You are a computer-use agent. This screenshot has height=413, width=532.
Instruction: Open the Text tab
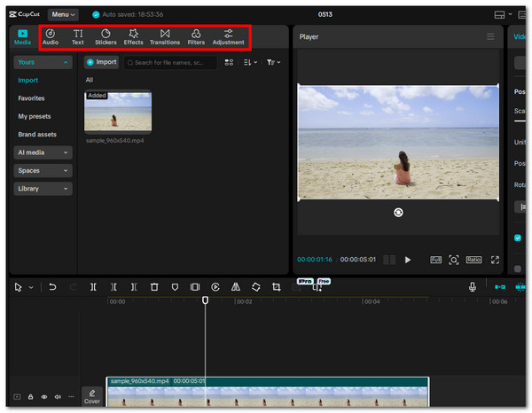pyautogui.click(x=78, y=37)
